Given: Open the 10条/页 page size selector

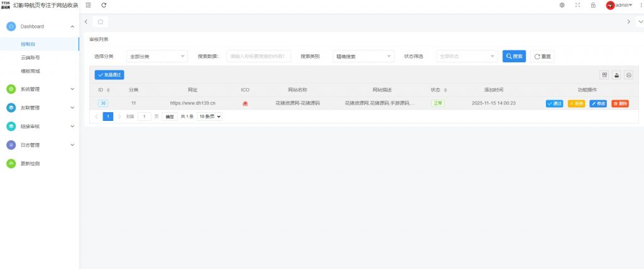Looking at the screenshot, I should coord(209,117).
